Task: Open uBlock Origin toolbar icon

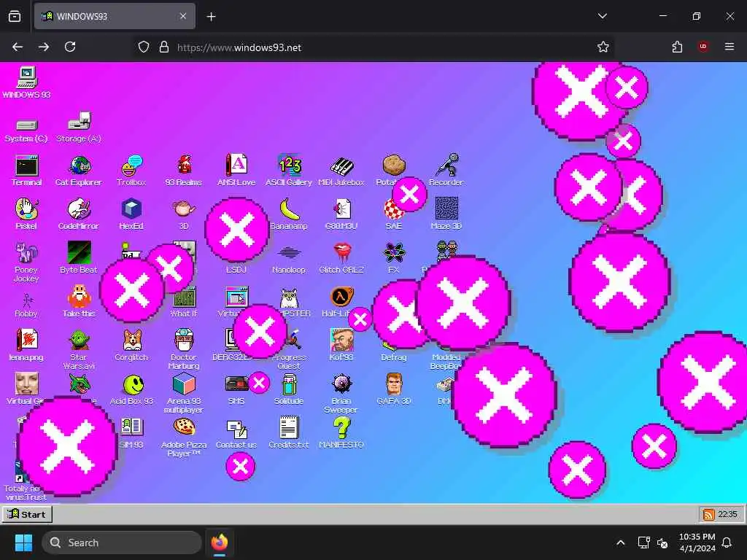Action: (703, 47)
